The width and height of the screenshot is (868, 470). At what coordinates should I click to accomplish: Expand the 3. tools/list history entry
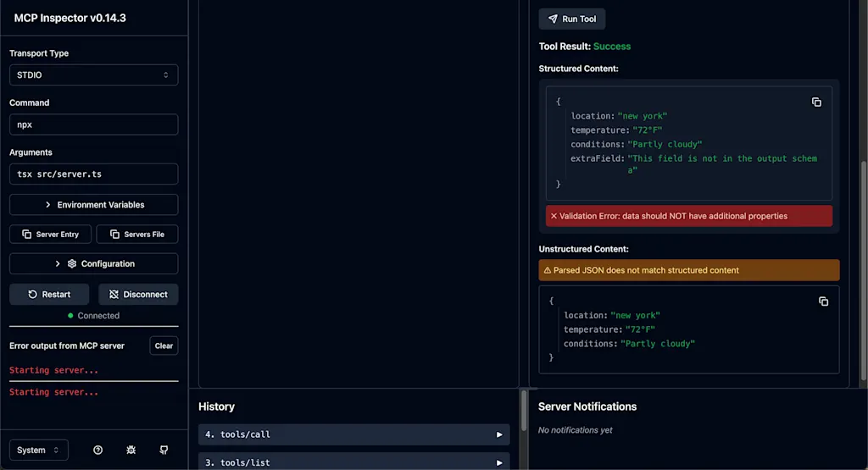pyautogui.click(x=353, y=462)
